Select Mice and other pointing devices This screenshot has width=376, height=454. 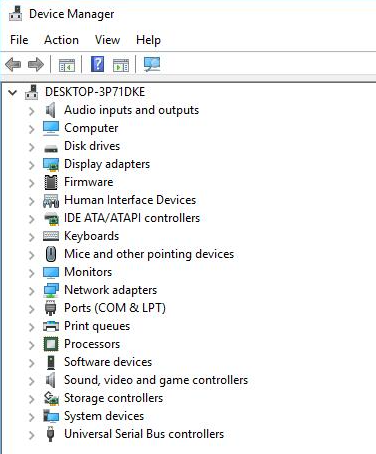click(149, 254)
